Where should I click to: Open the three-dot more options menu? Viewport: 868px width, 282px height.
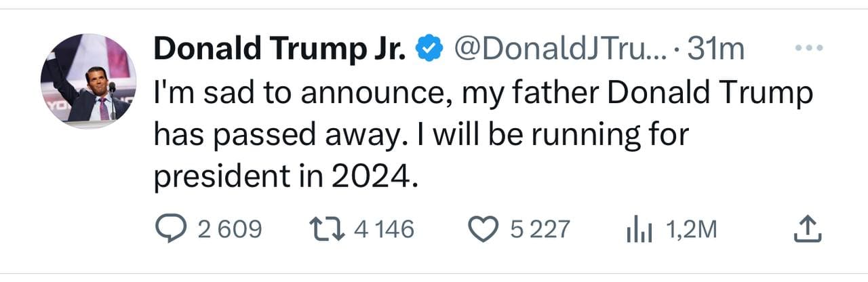pos(808,48)
